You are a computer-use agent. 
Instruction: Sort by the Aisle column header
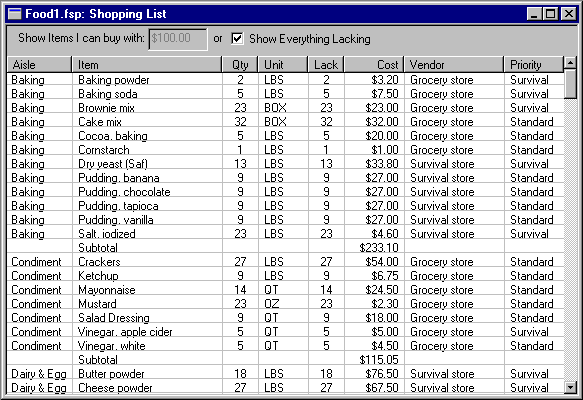point(39,65)
